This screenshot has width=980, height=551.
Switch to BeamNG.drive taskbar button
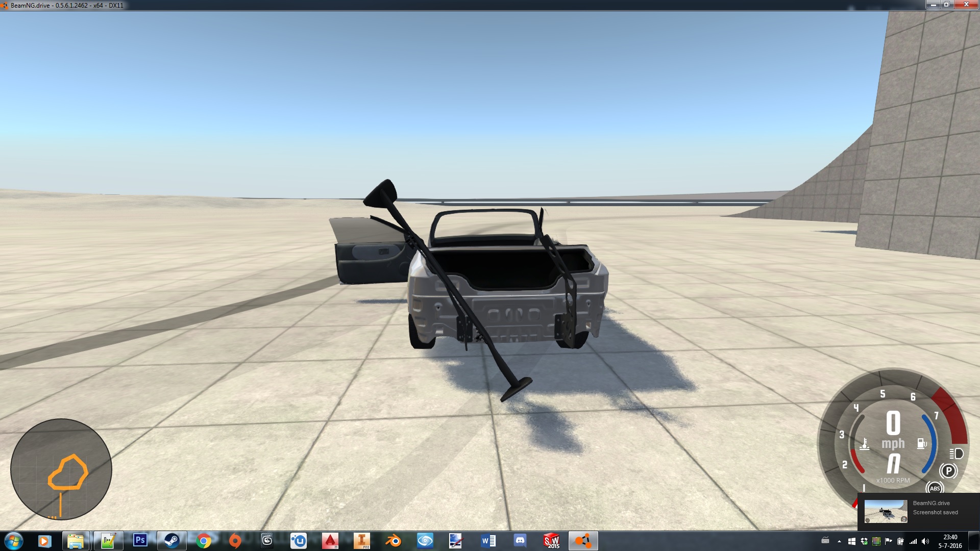coord(583,541)
